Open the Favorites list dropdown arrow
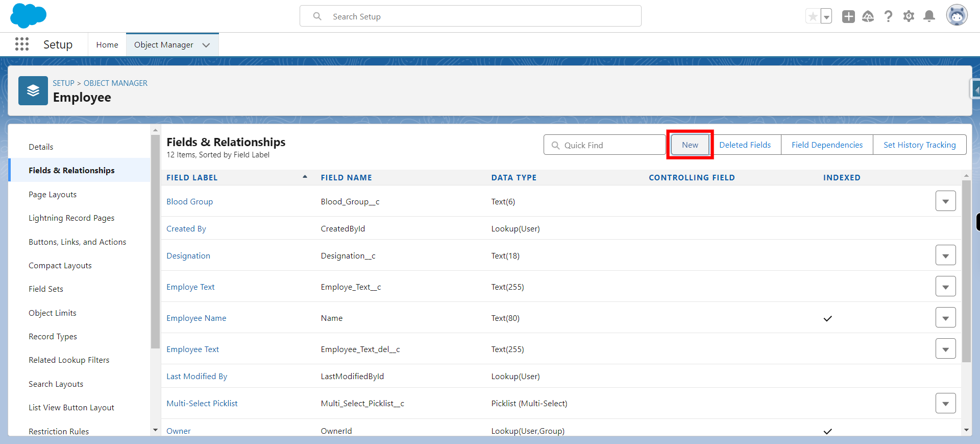The height and width of the screenshot is (444, 980). click(826, 16)
